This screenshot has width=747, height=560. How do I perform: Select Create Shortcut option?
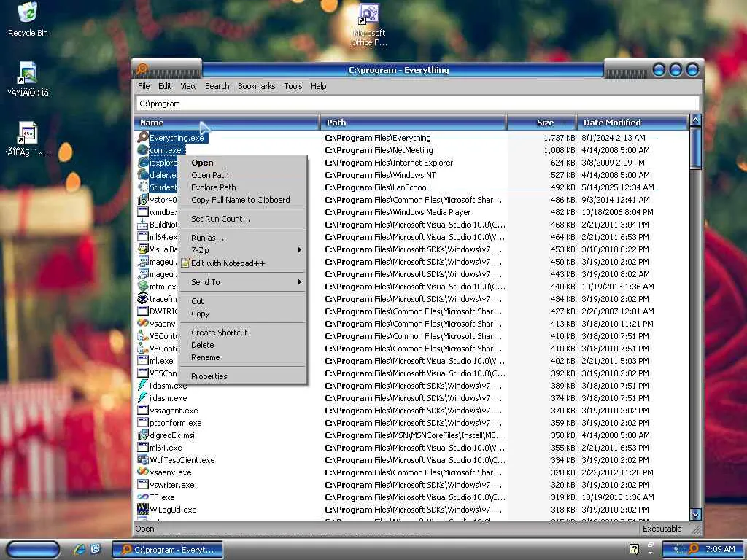click(242, 332)
